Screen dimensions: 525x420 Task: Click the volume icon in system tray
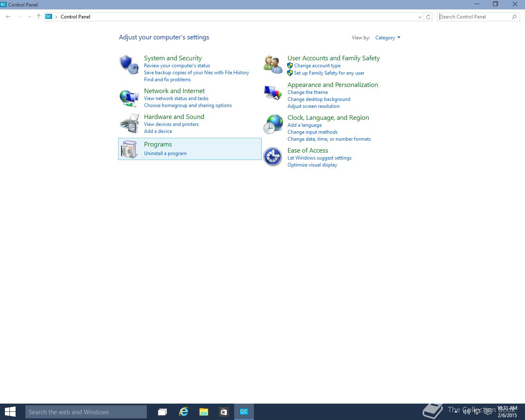pyautogui.click(x=466, y=412)
